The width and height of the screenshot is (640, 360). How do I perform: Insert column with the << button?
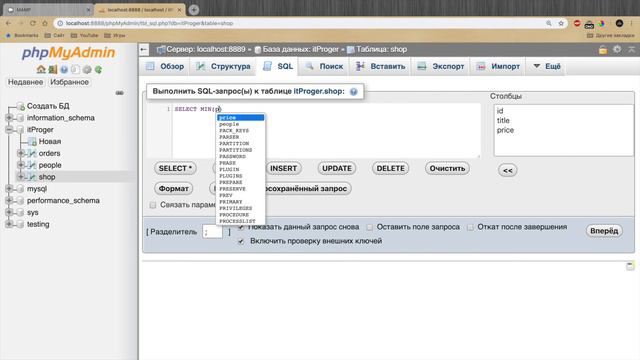[507, 171]
